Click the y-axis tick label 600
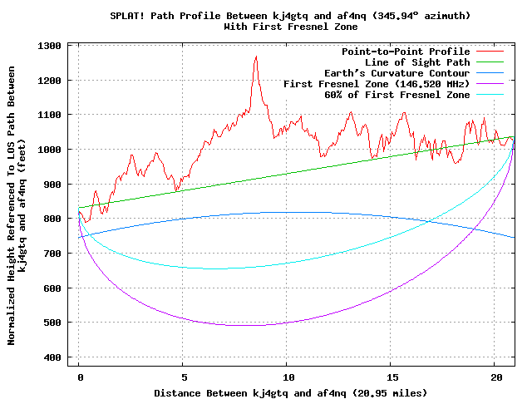The image size is (532, 399). coord(52,288)
